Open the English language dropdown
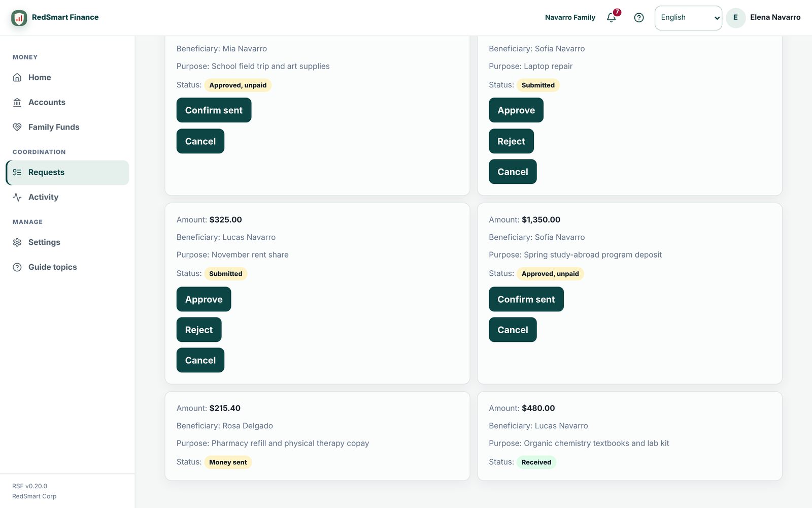 pyautogui.click(x=688, y=18)
